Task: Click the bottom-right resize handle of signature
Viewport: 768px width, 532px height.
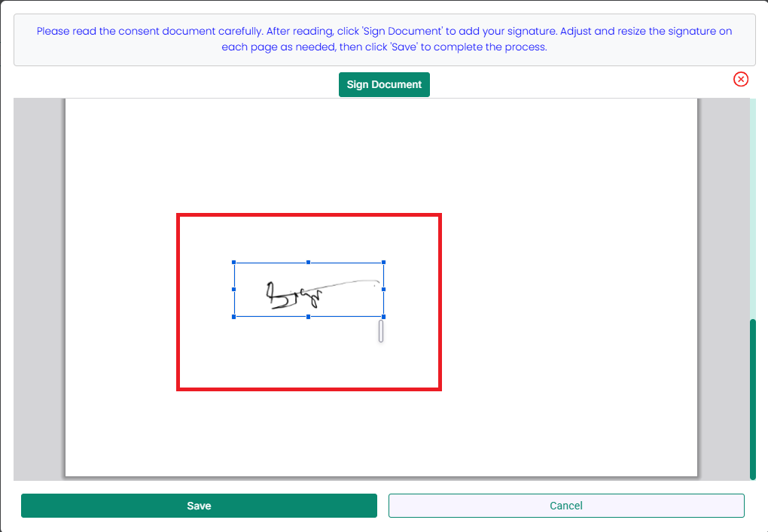Action: [383, 317]
